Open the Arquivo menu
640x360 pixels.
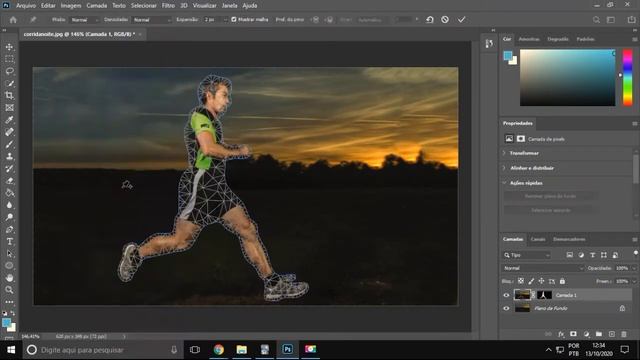[25, 6]
